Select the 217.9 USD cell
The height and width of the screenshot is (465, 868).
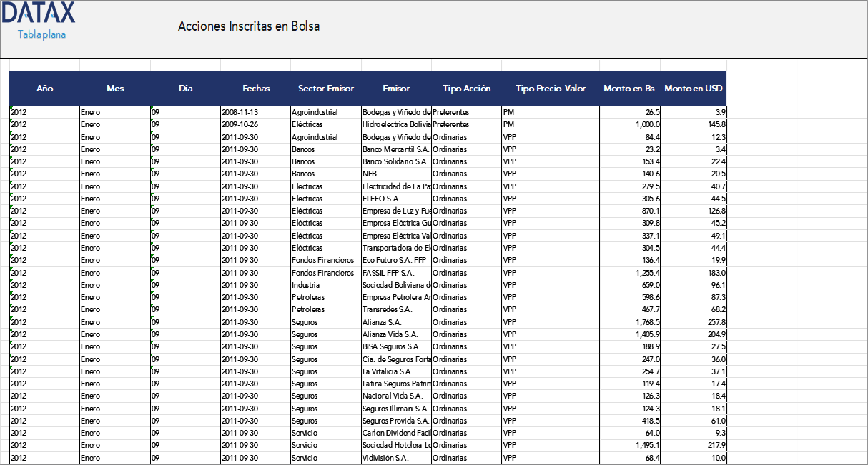tap(694, 446)
